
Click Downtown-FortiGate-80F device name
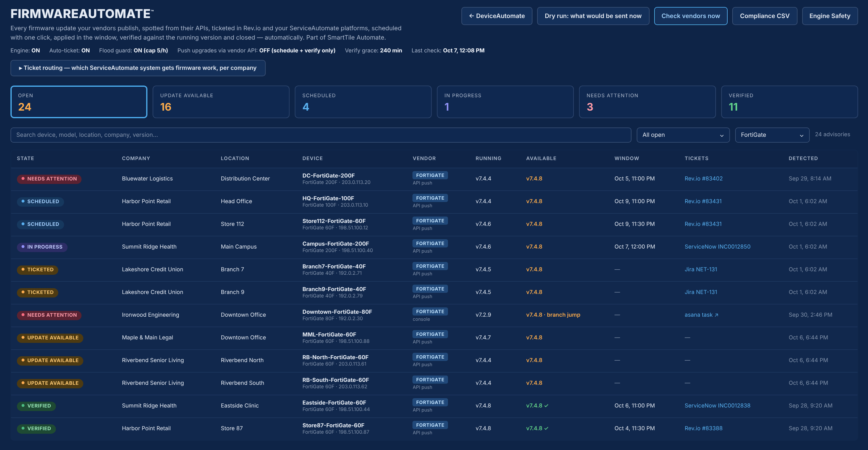point(337,312)
